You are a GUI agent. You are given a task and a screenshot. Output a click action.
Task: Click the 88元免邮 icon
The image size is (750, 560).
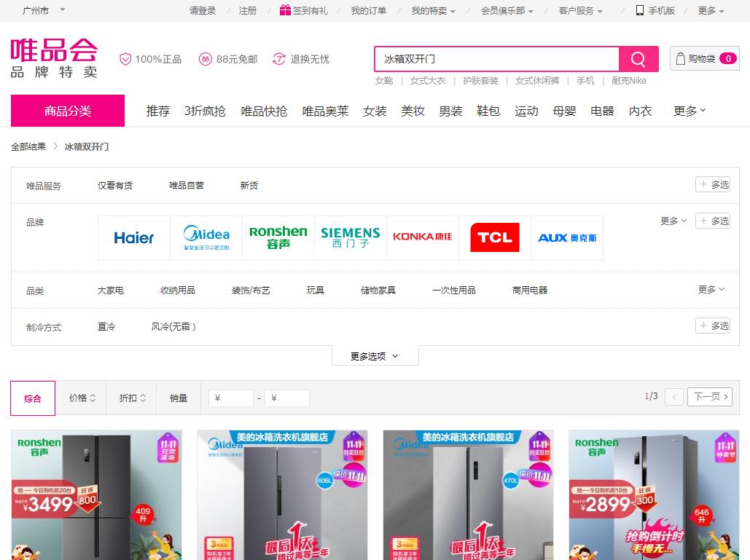point(208,59)
